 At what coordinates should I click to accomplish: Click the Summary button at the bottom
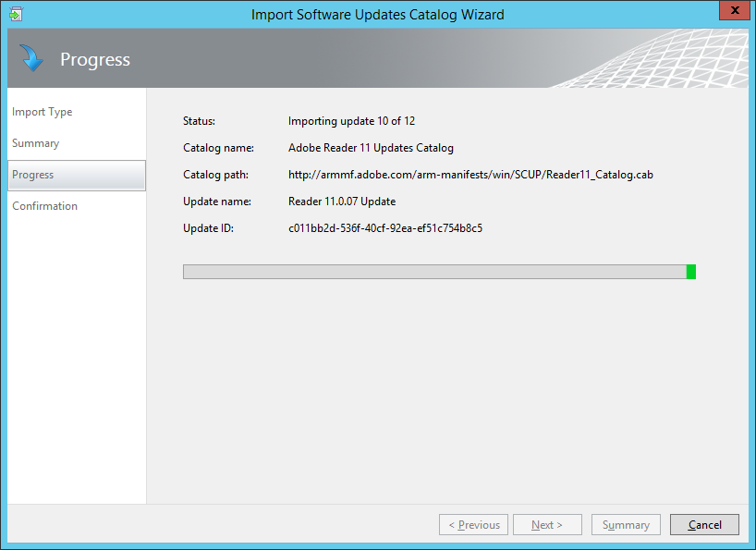626,524
